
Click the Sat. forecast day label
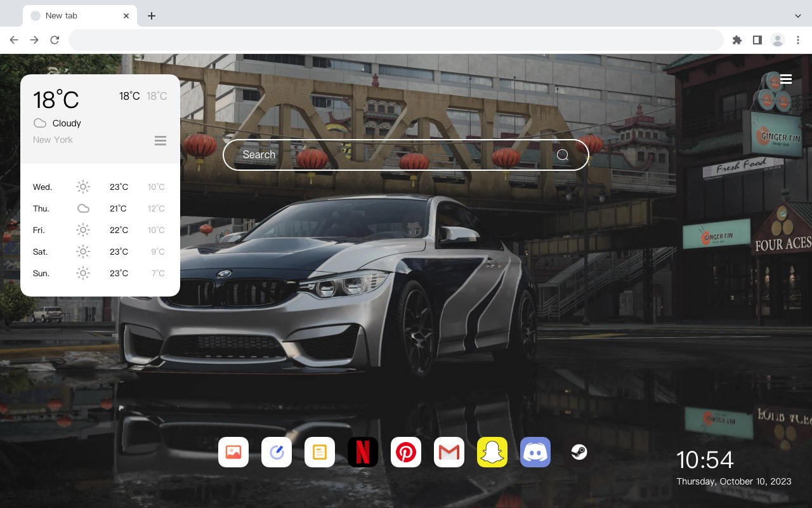(x=41, y=251)
